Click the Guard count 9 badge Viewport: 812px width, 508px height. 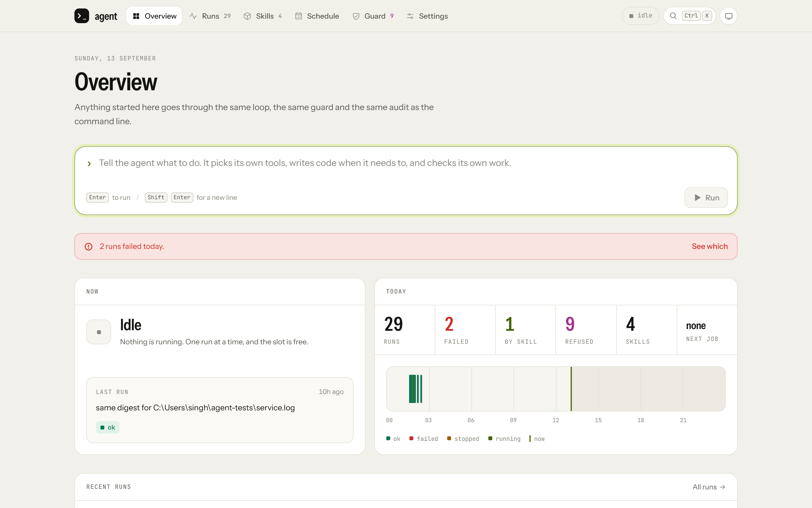[x=392, y=16]
